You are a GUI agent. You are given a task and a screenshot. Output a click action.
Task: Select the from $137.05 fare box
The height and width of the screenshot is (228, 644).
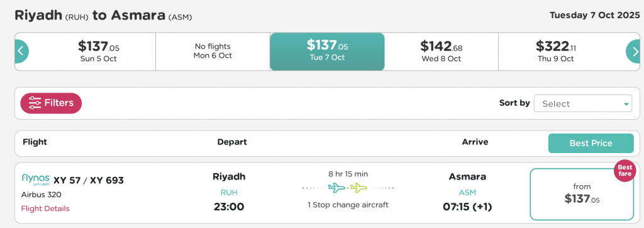point(582,194)
